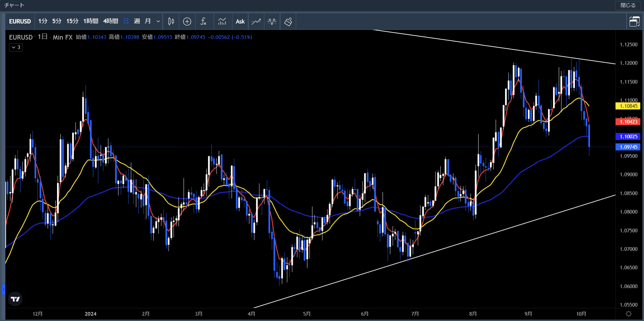Click the 安値 1.09515 low value
The width and height of the screenshot is (644, 321).
point(157,37)
